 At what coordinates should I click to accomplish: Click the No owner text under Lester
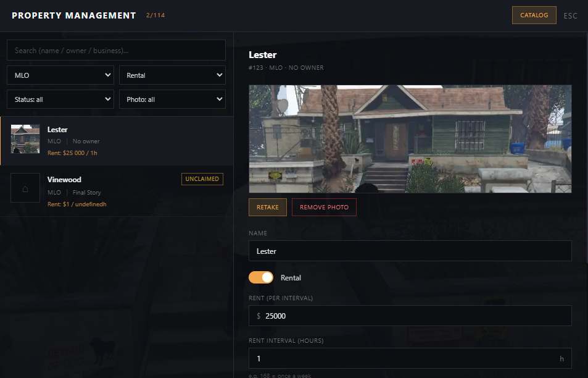click(86, 141)
